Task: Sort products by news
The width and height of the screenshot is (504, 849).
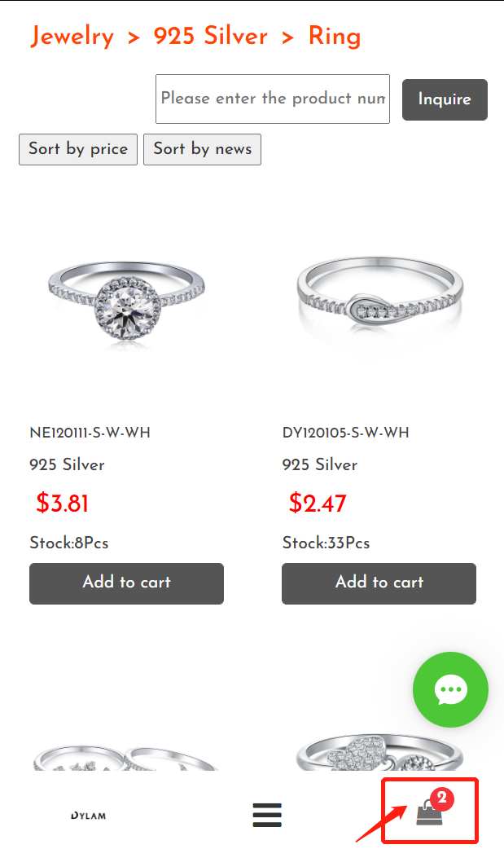Action: point(203,149)
